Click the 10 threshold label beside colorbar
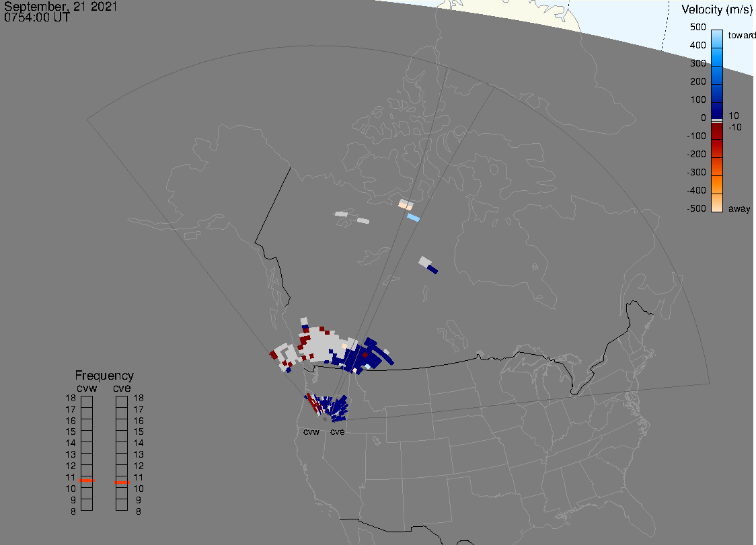The height and width of the screenshot is (545, 756). tap(733, 116)
